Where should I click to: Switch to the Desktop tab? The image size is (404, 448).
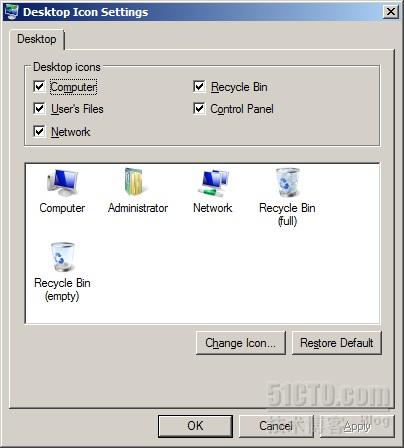37,39
